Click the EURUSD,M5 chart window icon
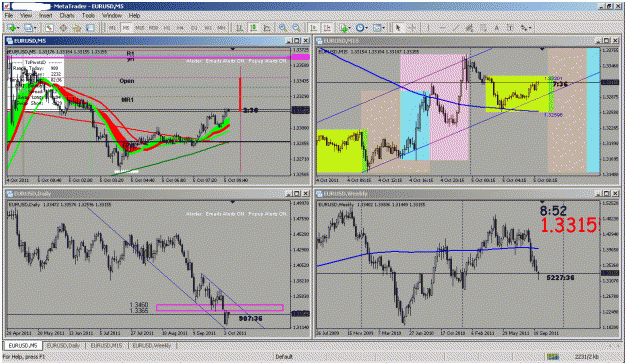 pyautogui.click(x=10, y=41)
